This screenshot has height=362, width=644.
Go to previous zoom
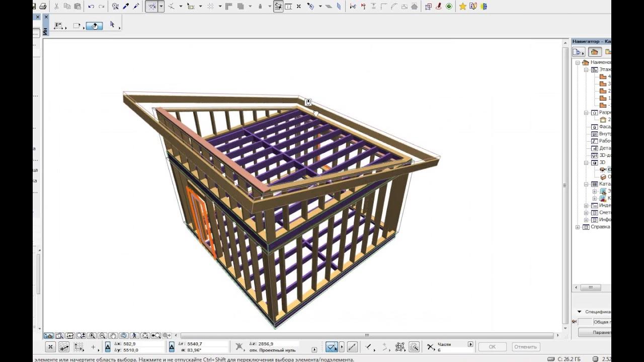156,335
